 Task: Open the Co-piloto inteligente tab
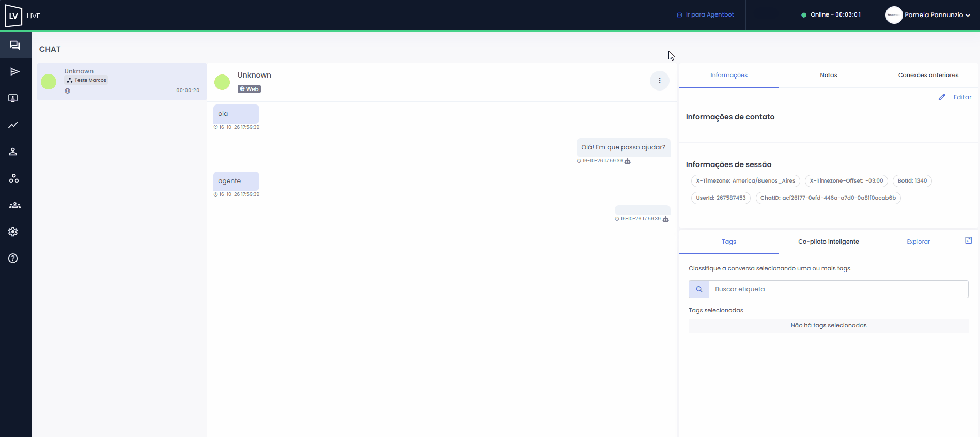(x=829, y=242)
